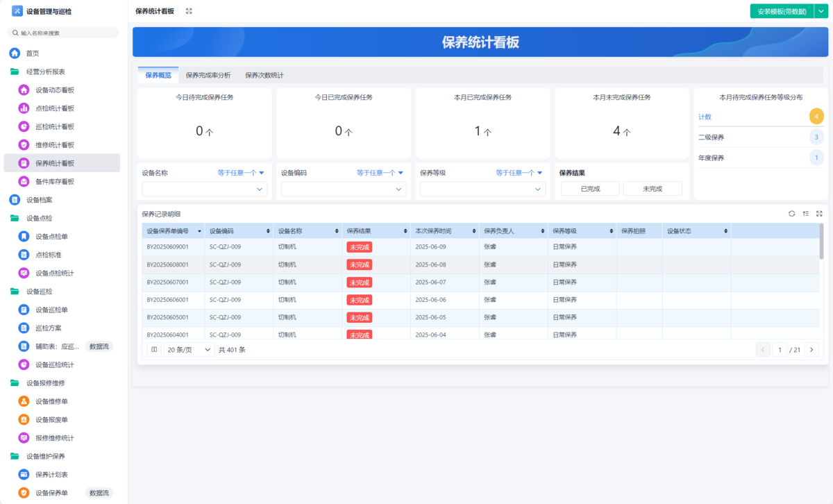This screenshot has height=504, width=833.
Task: Click page number input showing 1
Action: [780, 350]
